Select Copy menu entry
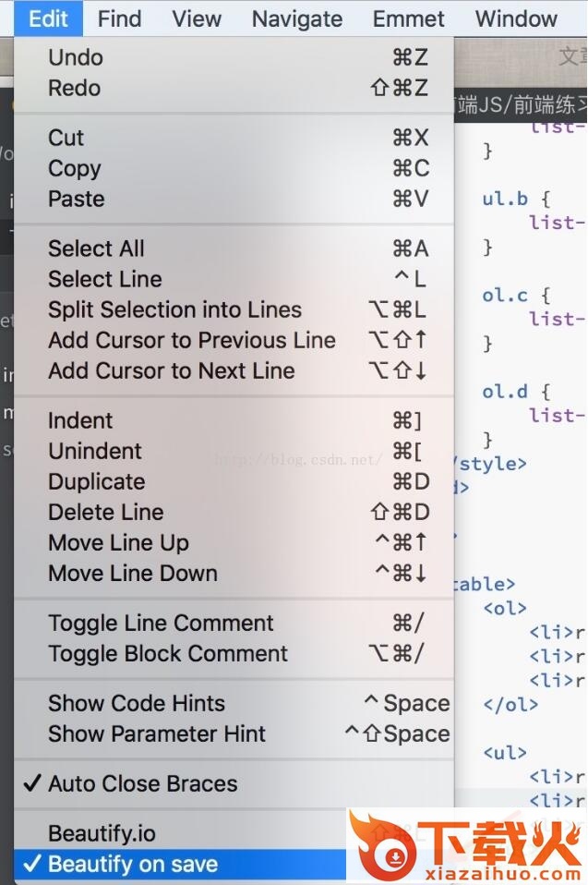Image resolution: width=588 pixels, height=885 pixels. [75, 168]
